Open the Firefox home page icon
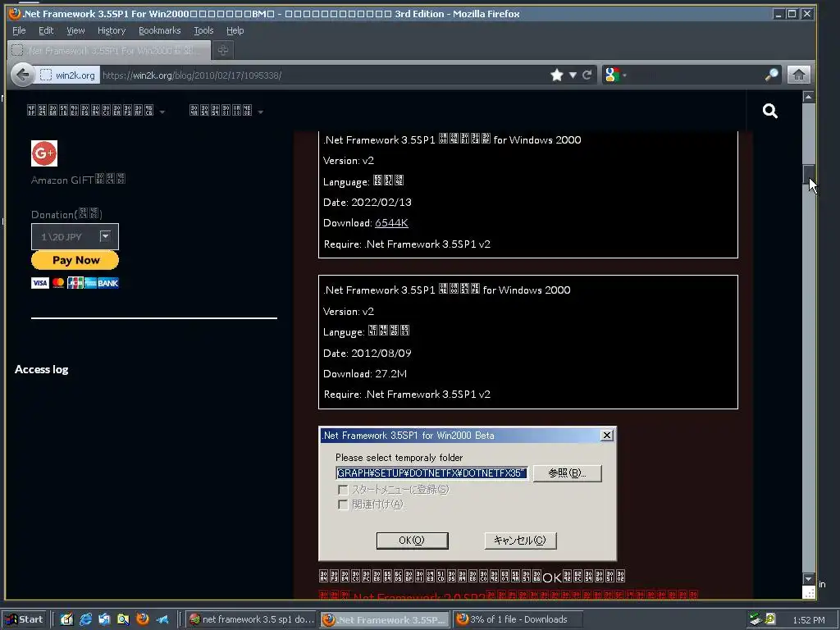Image resolution: width=840 pixels, height=630 pixels. point(798,75)
